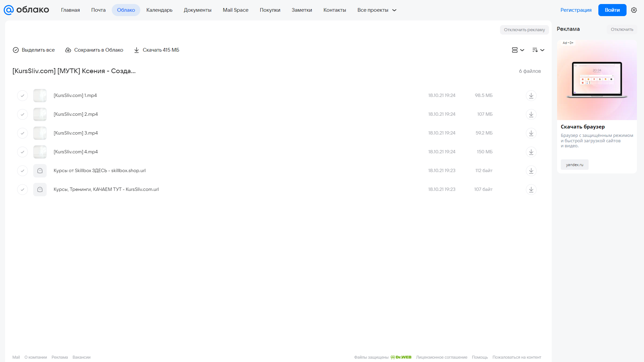Open the view mode dropdown
The width and height of the screenshot is (644, 362).
click(x=518, y=50)
